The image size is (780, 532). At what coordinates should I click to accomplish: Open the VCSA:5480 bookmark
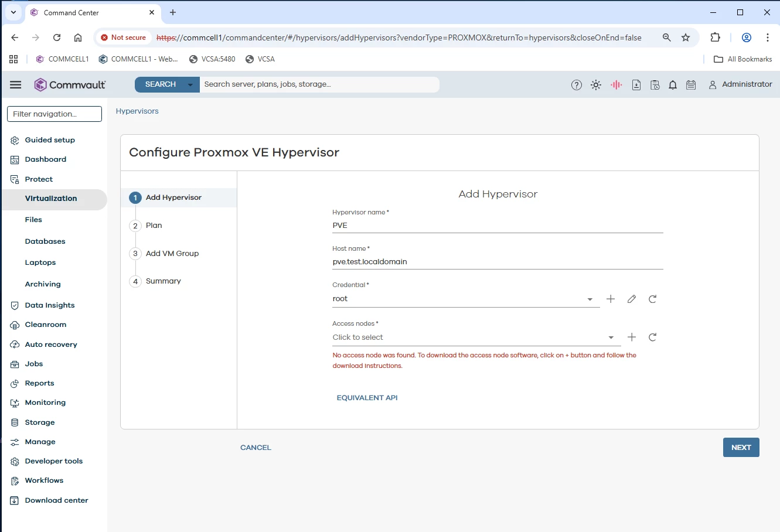tap(212, 59)
